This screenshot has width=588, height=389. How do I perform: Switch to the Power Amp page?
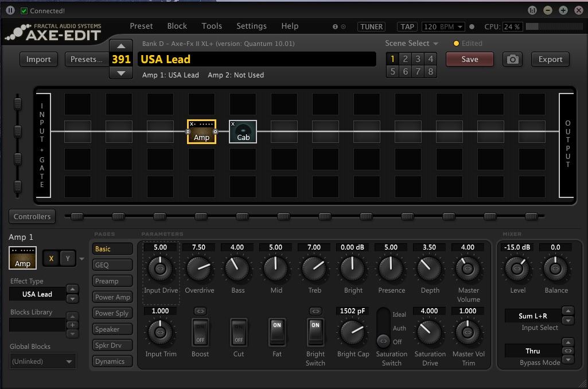point(112,297)
